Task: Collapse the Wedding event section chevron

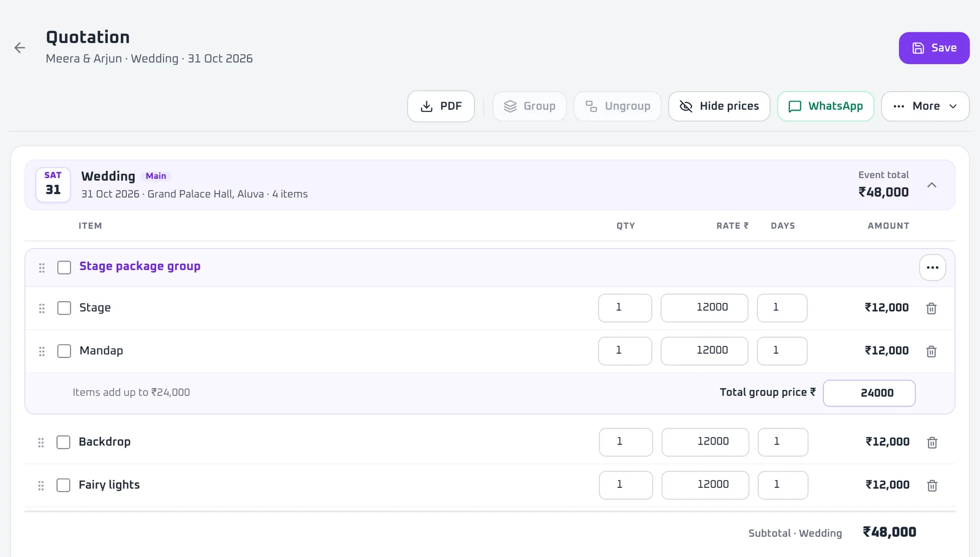Action: click(x=932, y=185)
